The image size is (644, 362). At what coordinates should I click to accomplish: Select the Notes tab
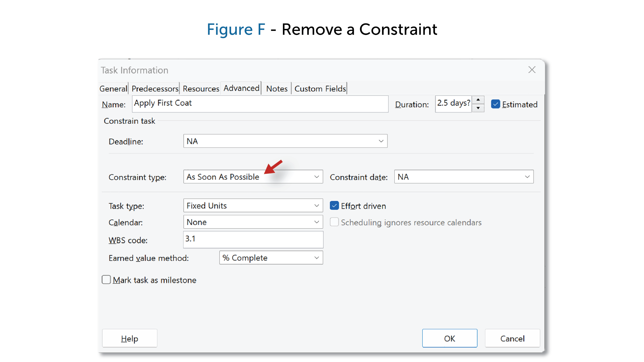277,89
